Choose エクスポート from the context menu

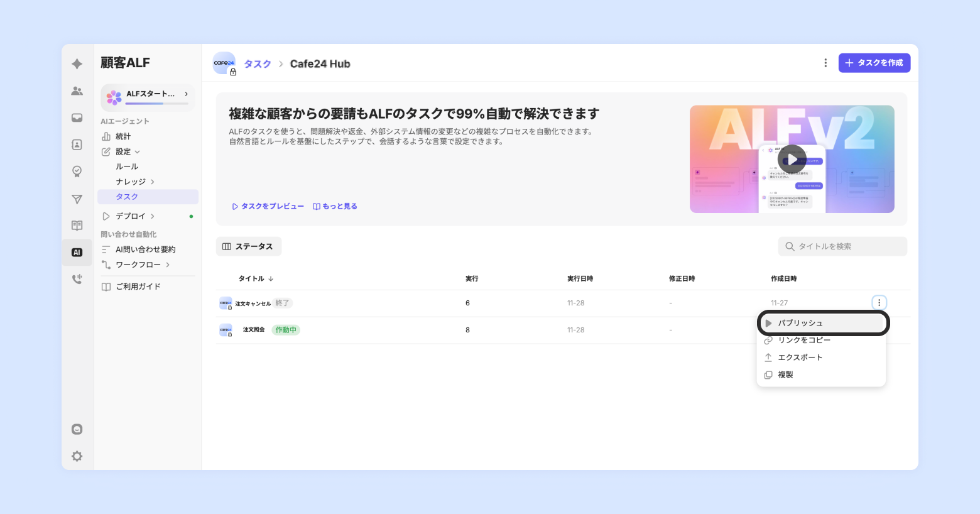(822, 358)
